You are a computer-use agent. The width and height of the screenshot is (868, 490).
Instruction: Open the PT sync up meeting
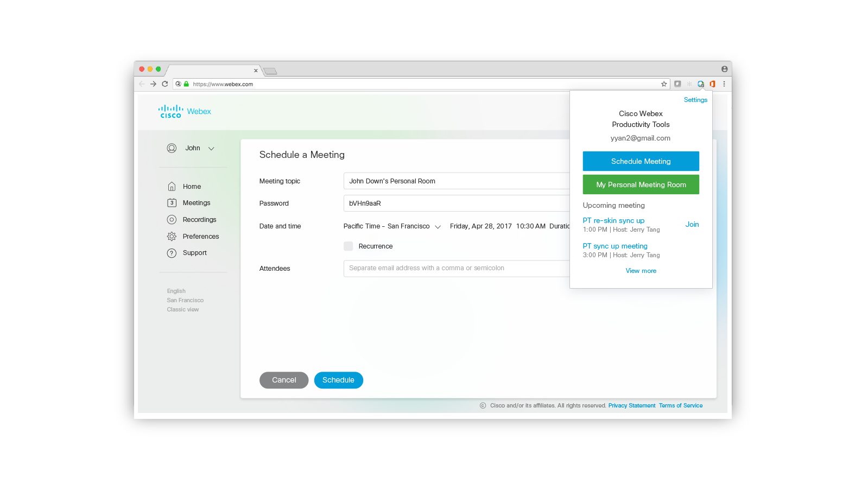coord(615,246)
